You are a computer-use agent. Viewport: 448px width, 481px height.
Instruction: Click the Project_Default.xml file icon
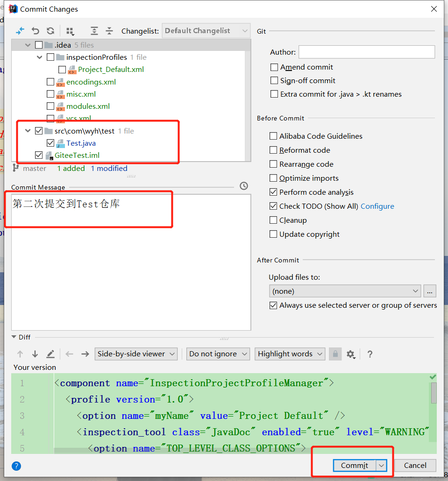click(x=72, y=70)
